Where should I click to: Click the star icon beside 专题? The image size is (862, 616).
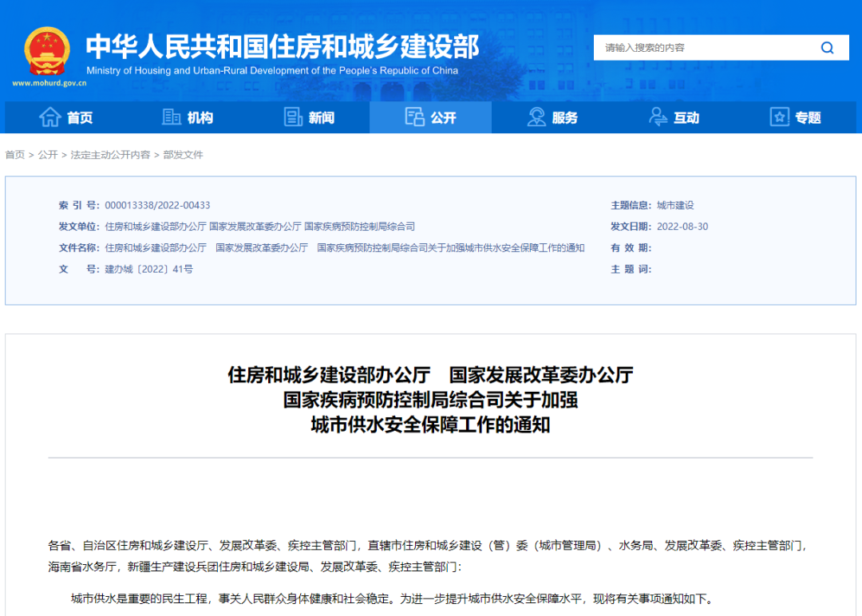[779, 117]
